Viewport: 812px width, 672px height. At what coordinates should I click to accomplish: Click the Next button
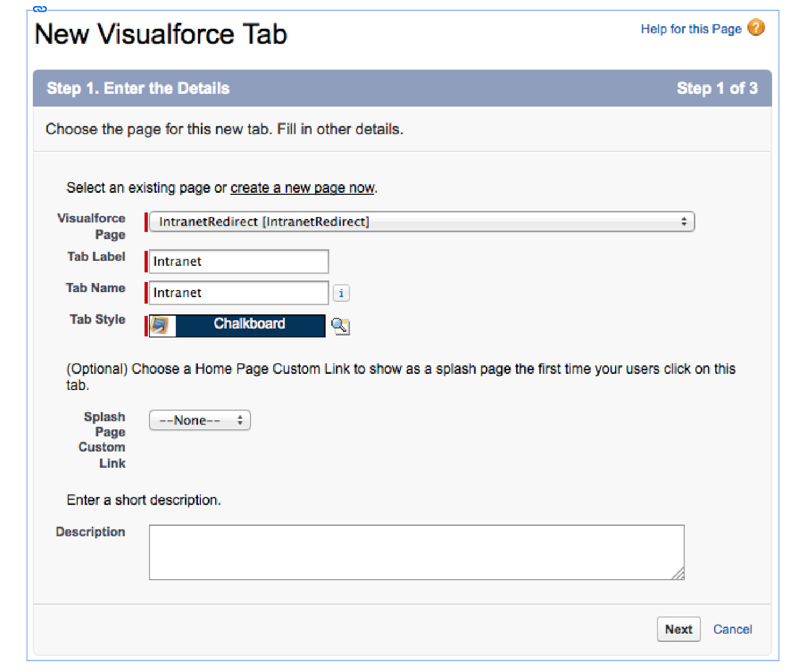[678, 629]
